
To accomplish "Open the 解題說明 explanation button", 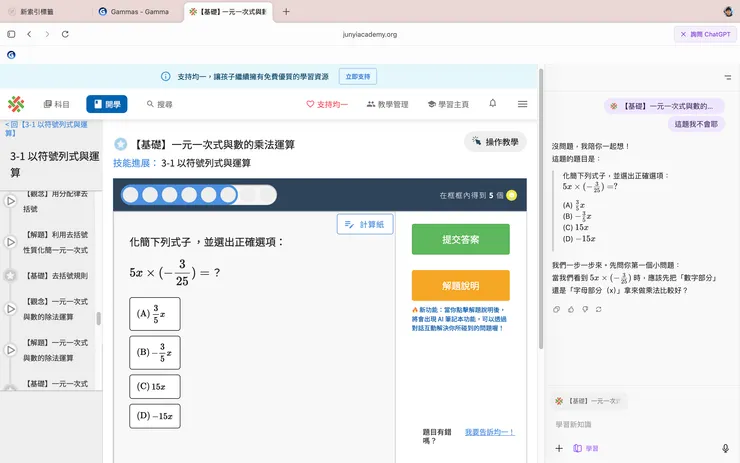I will coord(461,286).
